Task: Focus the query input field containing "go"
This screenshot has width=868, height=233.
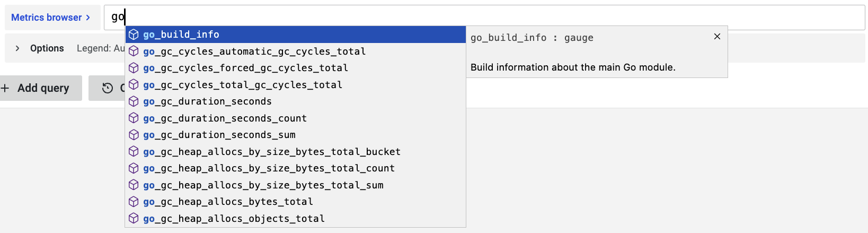Action: point(477,18)
